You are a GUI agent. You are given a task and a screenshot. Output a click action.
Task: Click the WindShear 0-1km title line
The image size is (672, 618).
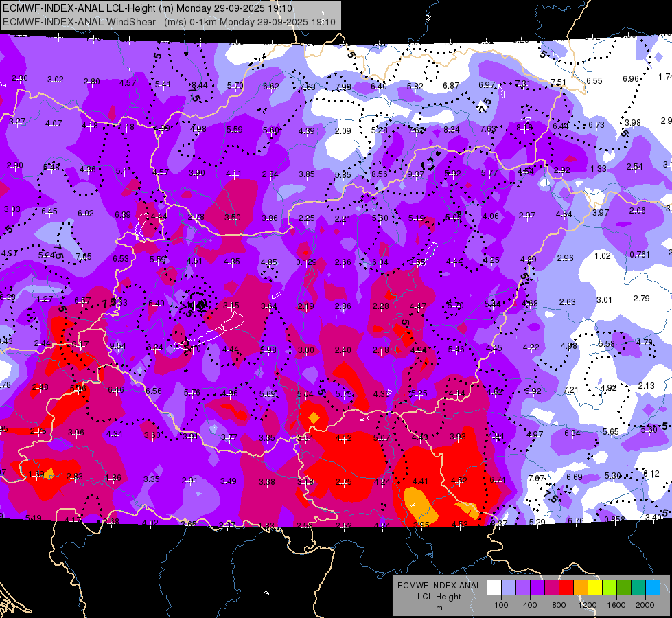pos(169,22)
